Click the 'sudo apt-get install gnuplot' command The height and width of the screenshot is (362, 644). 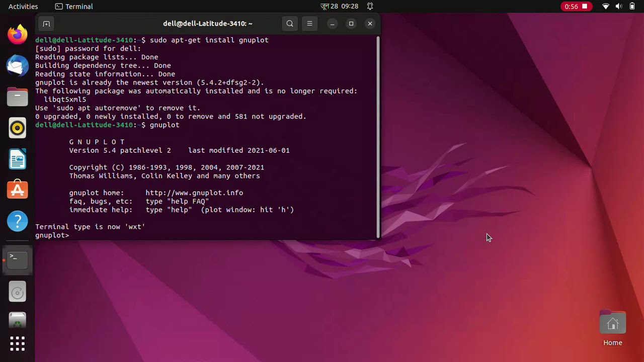tap(209, 40)
